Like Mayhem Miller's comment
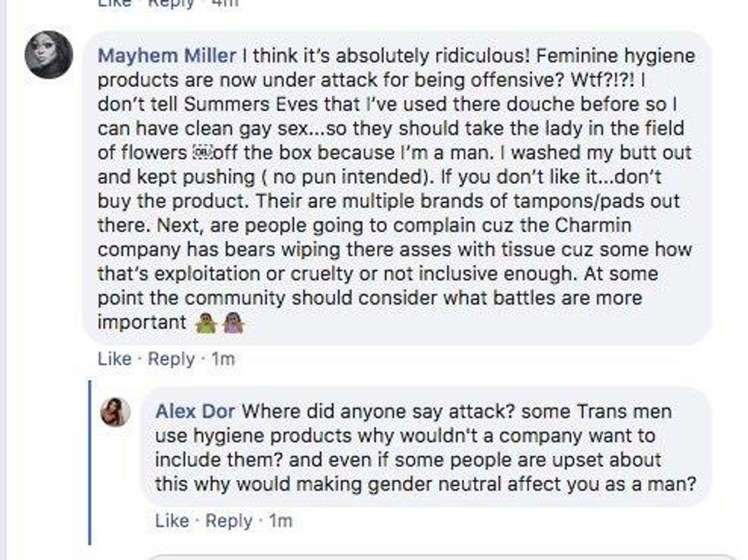The height and width of the screenshot is (560, 748). click(x=114, y=359)
